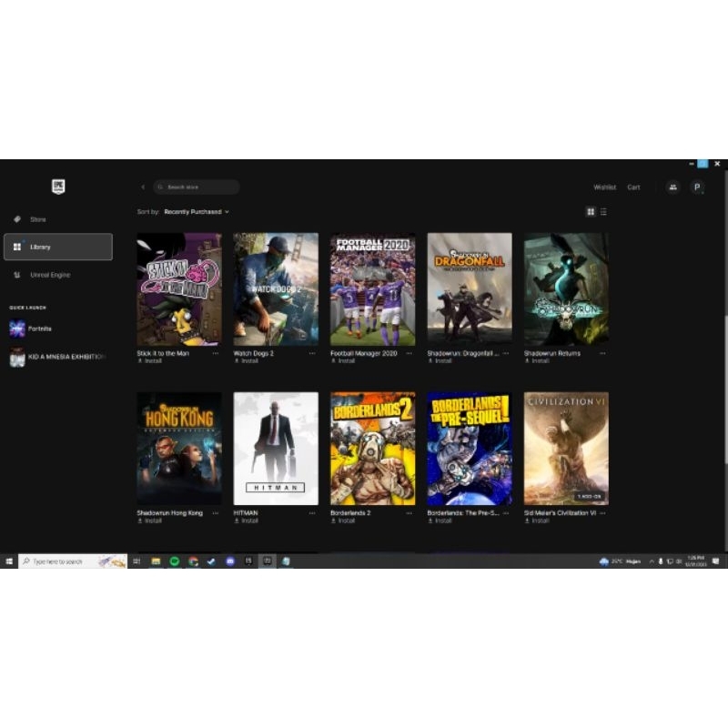728x728 pixels.
Task: Open Stick it to the Man cover
Action: pos(179,289)
